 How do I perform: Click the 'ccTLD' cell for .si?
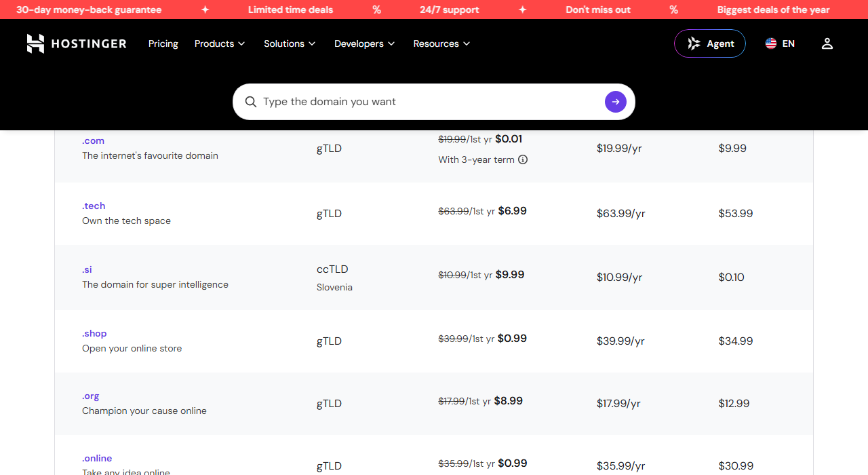(x=332, y=269)
